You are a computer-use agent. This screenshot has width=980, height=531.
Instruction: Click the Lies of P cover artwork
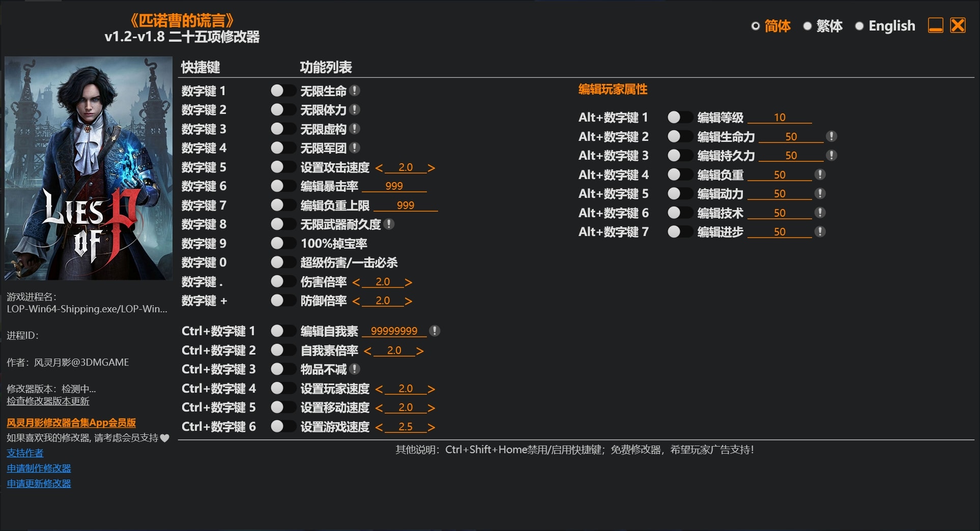pos(88,168)
